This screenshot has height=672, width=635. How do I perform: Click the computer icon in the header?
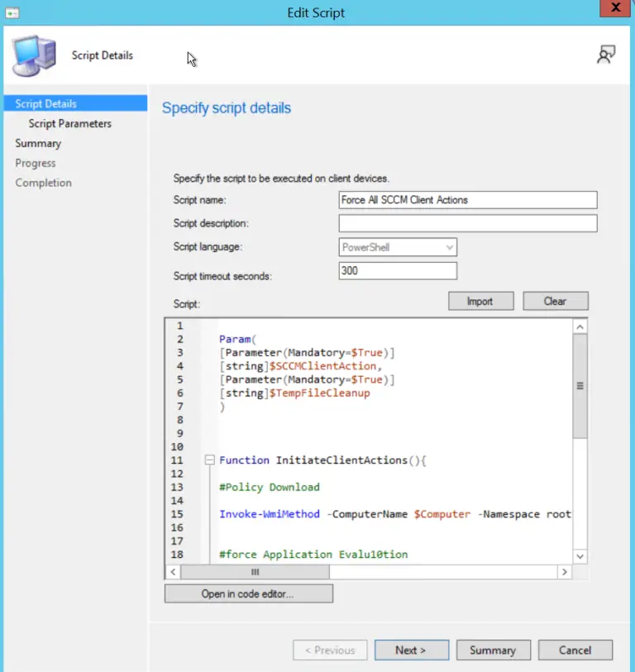34,55
